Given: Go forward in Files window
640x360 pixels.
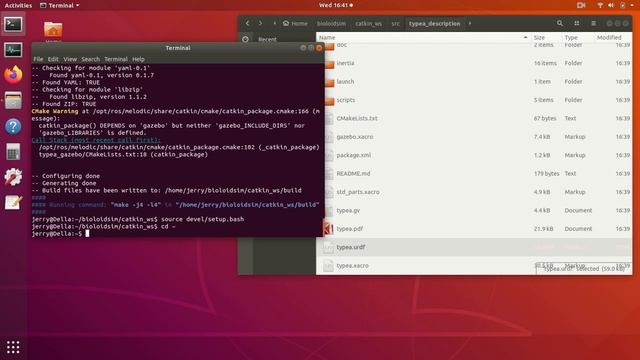Looking at the screenshot, I should 260,24.
